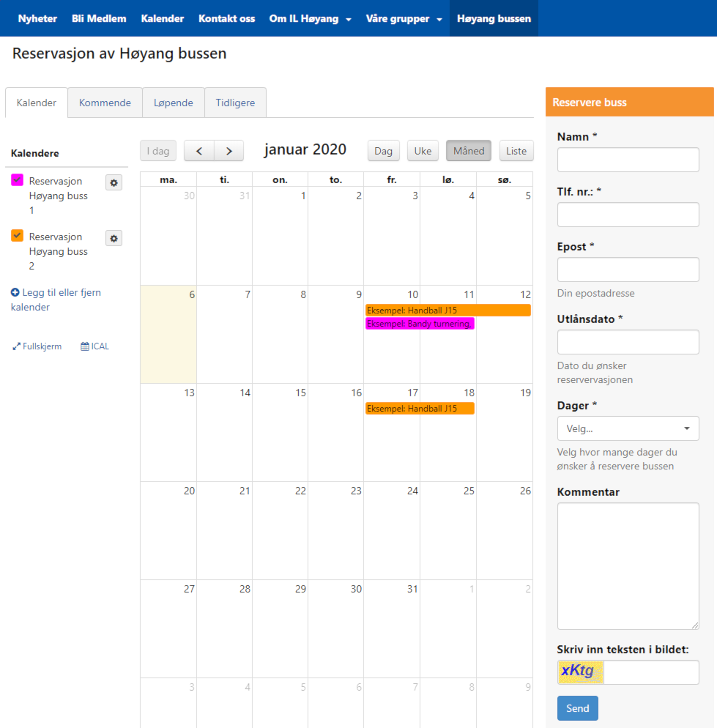Click the captcha text input field
This screenshot has height=728, width=717.
point(651,672)
